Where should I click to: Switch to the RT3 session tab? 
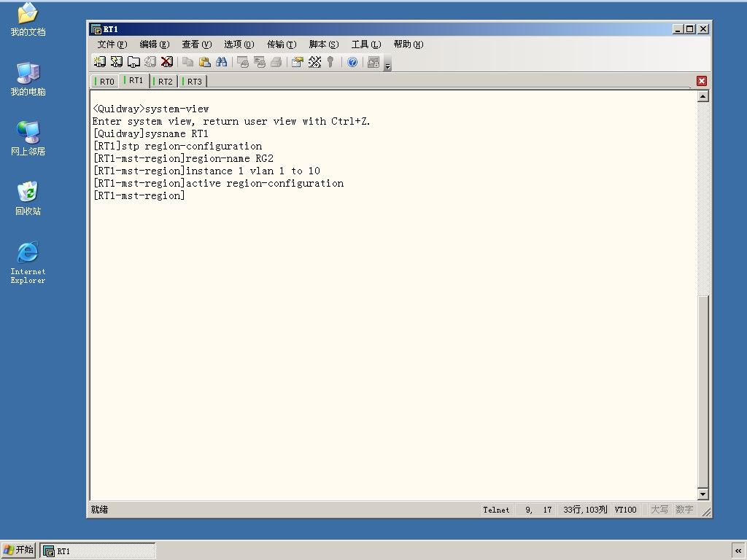point(193,82)
